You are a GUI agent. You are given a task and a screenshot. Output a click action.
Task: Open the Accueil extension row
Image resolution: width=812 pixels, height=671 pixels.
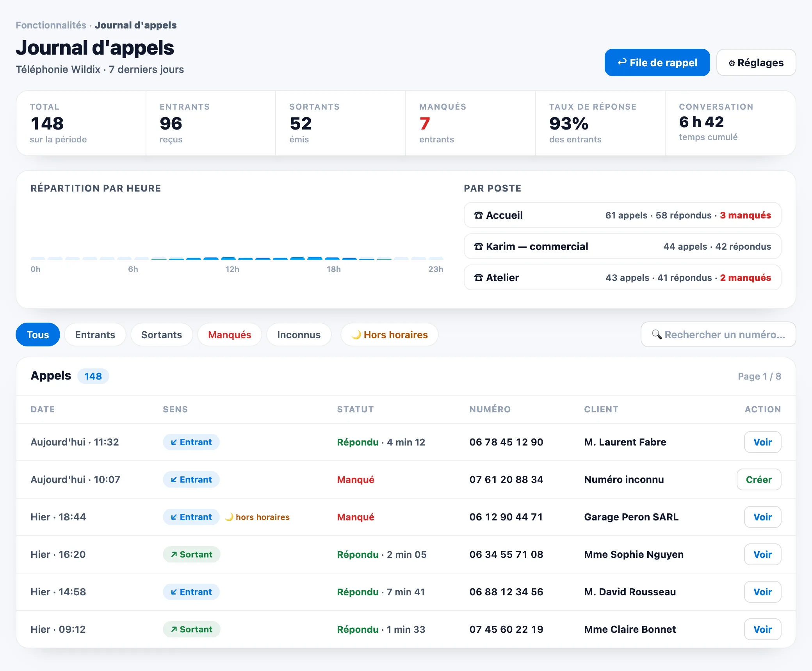tap(622, 215)
